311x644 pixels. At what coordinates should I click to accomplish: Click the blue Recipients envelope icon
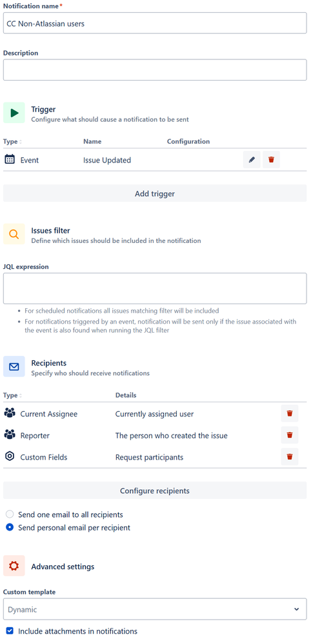pos(14,366)
